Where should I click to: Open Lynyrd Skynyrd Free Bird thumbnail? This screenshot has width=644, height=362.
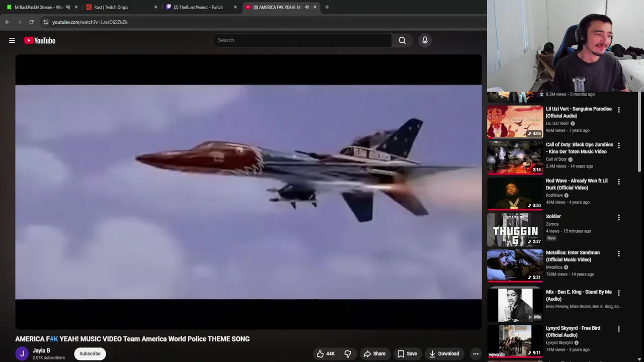(515, 341)
